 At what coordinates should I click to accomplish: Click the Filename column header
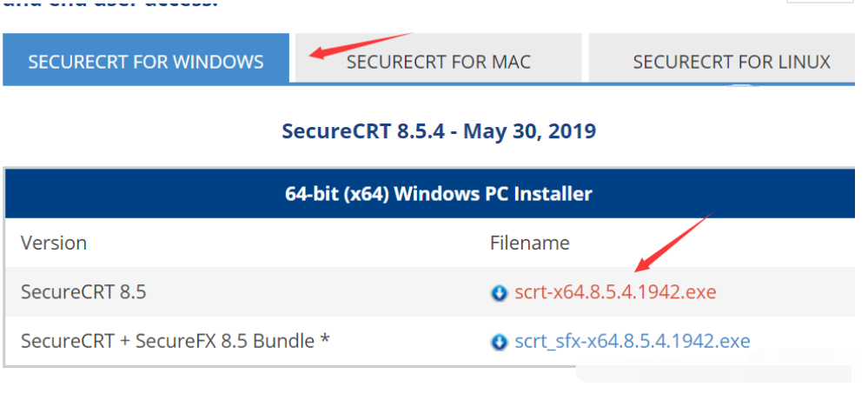530,243
